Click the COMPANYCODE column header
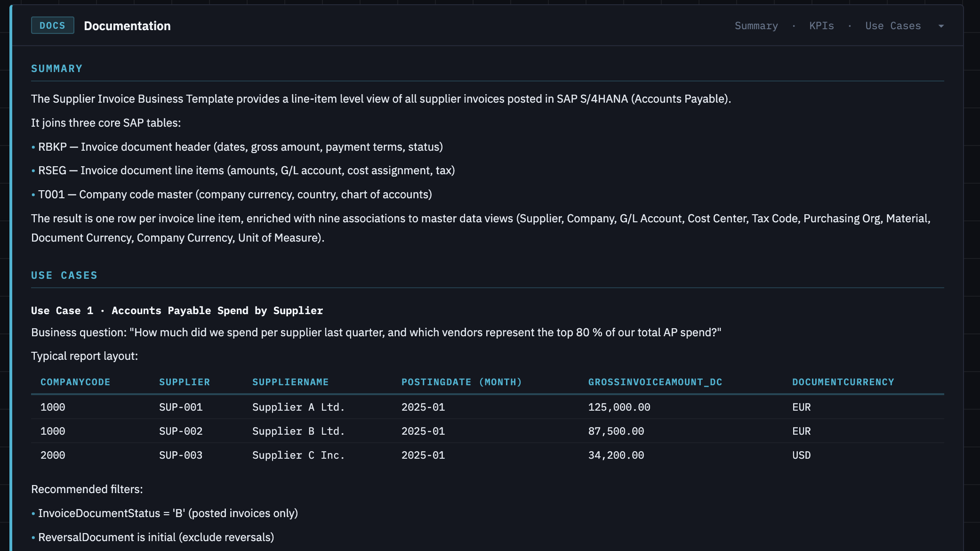The width and height of the screenshot is (980, 551). pos(75,382)
